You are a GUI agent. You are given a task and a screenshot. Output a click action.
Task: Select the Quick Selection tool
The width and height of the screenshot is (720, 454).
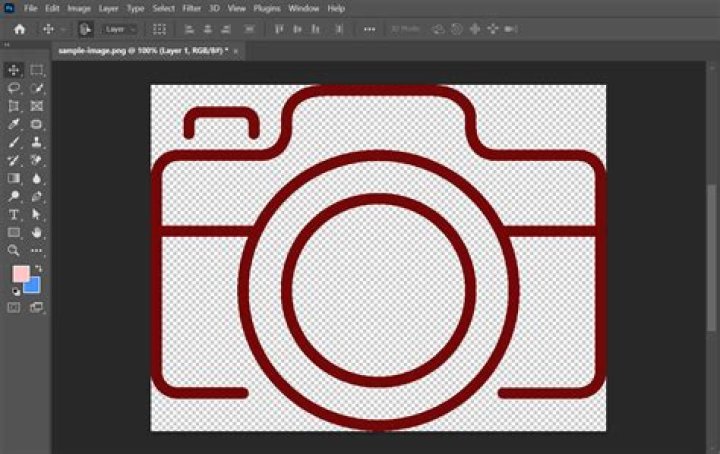tap(36, 88)
